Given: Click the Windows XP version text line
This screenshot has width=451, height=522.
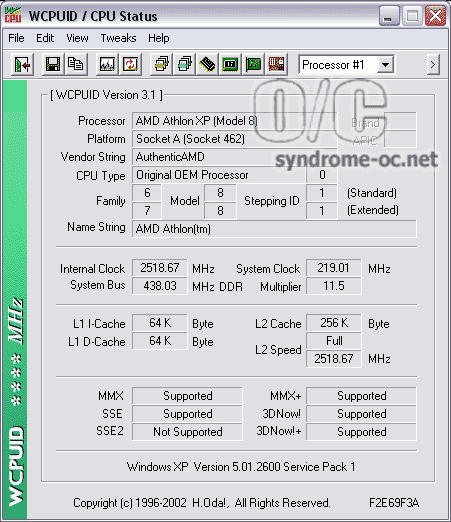Looking at the screenshot, I should coord(241,467).
